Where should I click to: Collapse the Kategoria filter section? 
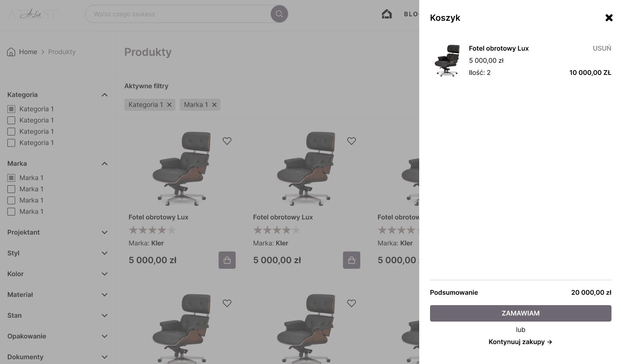tap(104, 94)
